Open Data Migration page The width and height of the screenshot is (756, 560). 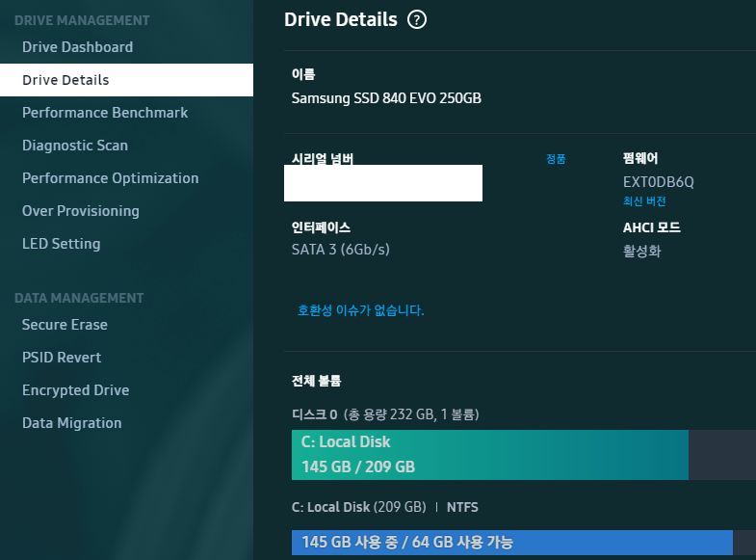[x=72, y=423]
